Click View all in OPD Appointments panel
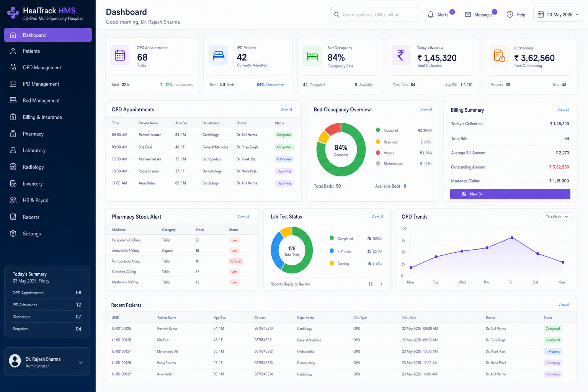Viewport: 588px width, 392px height. 286,109
